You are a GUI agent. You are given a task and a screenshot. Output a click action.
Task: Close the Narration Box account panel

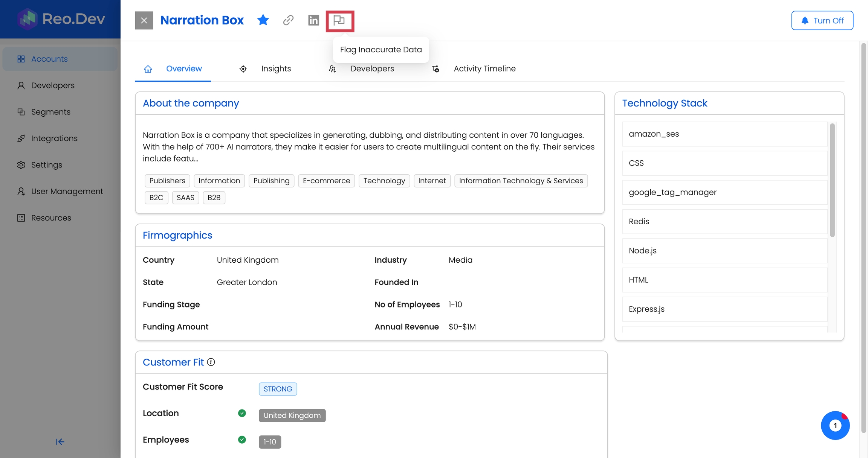[144, 20]
